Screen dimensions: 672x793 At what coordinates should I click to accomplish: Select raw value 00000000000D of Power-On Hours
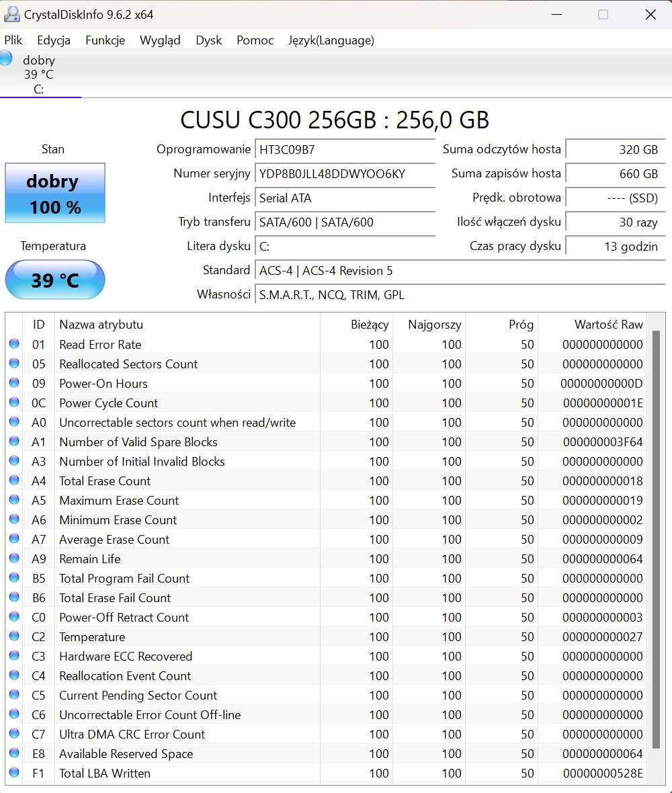pyautogui.click(x=601, y=383)
